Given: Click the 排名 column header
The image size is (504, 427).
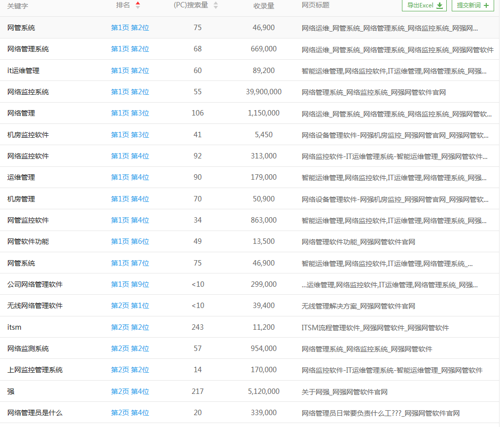Looking at the screenshot, I should click(123, 5).
